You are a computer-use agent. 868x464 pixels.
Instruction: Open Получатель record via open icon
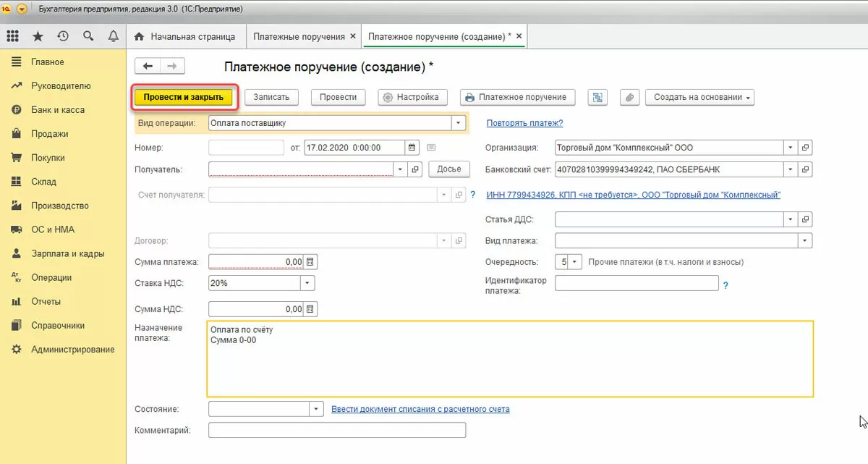point(416,169)
